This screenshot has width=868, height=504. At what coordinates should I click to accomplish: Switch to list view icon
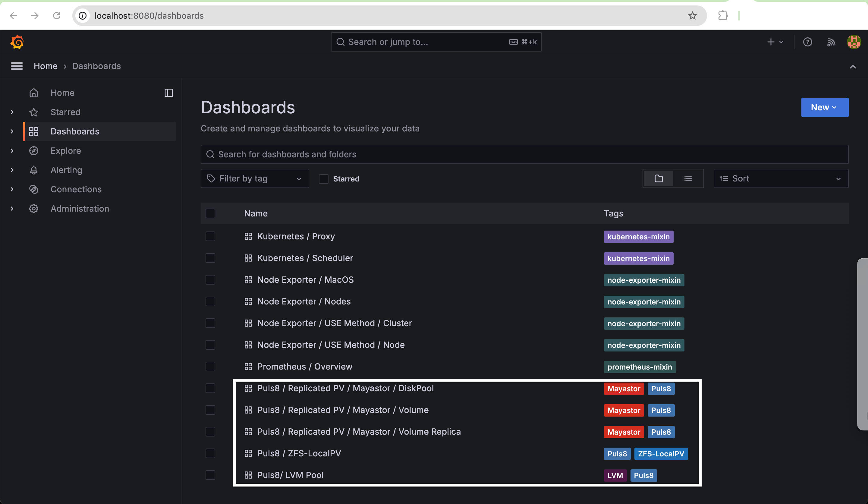(688, 178)
